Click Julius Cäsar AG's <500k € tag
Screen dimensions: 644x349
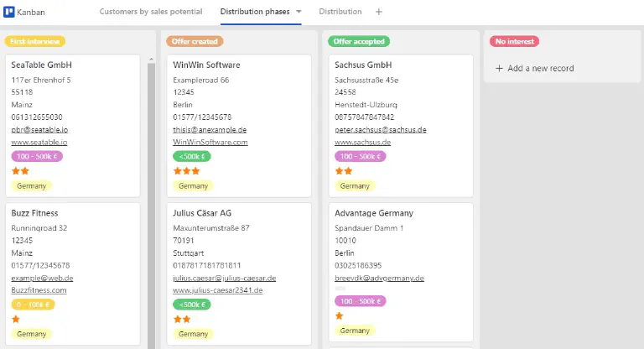192,305
